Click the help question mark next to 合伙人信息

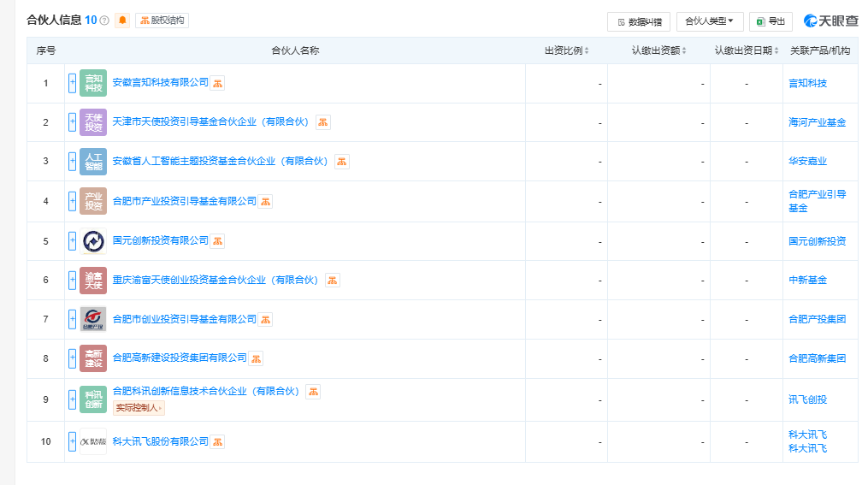tap(104, 21)
